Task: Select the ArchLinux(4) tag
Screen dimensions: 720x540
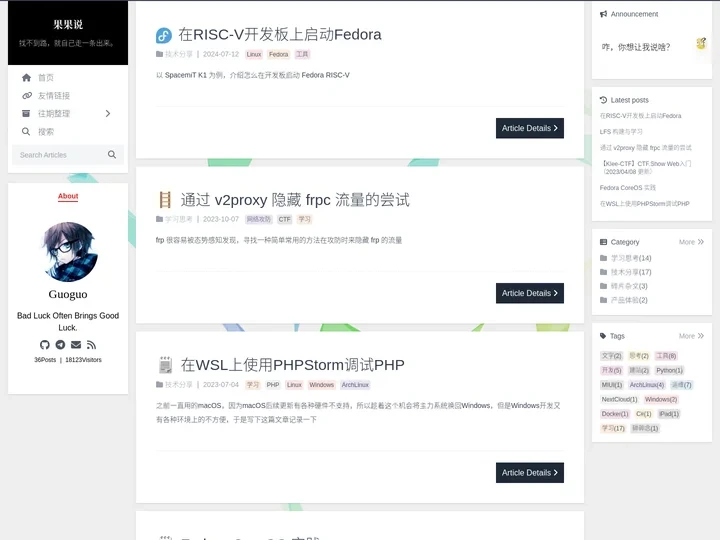Action: point(646,385)
